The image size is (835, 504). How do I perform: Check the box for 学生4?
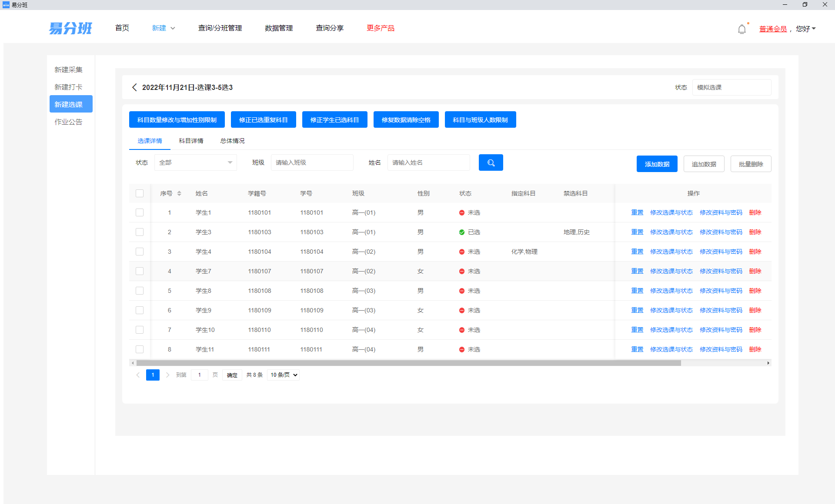click(x=140, y=252)
